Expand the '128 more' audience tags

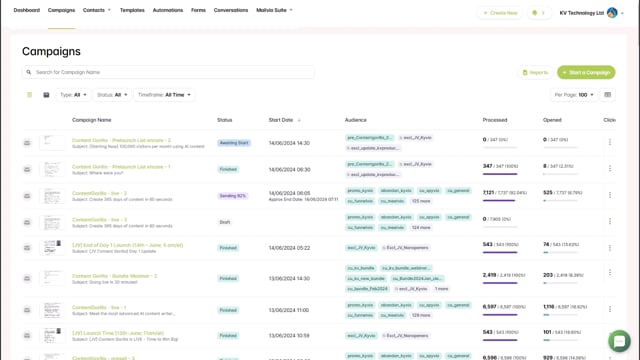421,315
